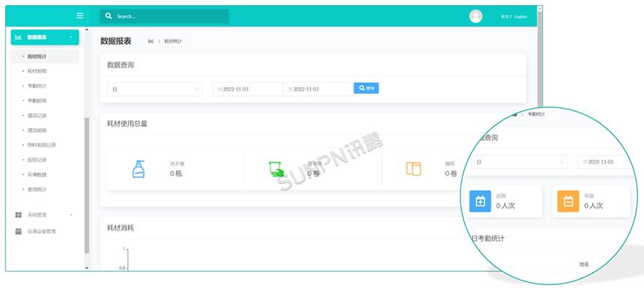
Task: Click the start date field 2022-11-03
Action: pyautogui.click(x=248, y=89)
